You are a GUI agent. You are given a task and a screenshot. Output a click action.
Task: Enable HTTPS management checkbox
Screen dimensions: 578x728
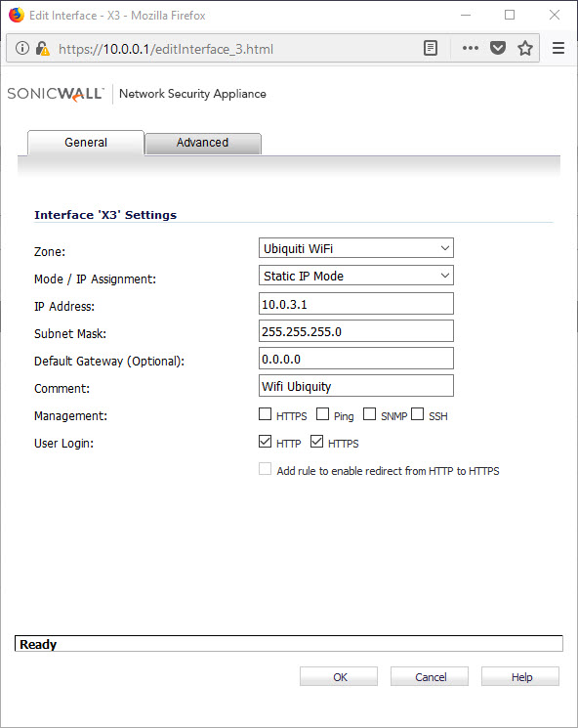tap(265, 413)
